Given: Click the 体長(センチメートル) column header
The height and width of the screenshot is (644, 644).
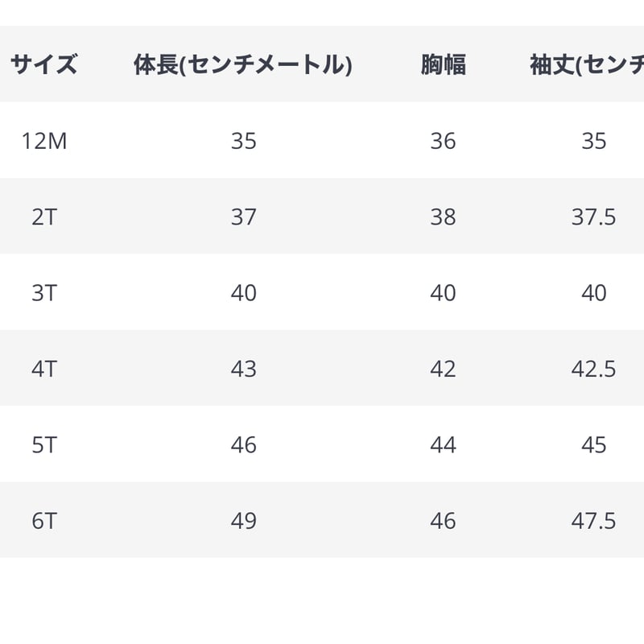Looking at the screenshot, I should (243, 64).
